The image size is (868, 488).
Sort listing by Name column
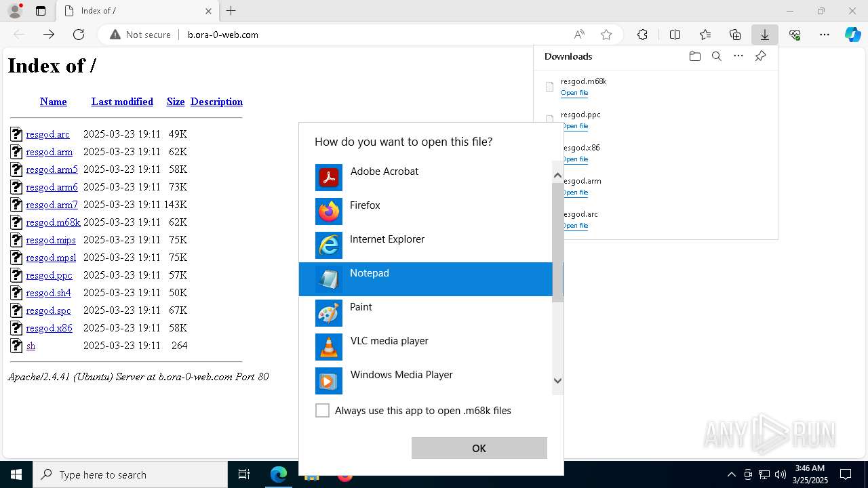[x=53, y=102]
